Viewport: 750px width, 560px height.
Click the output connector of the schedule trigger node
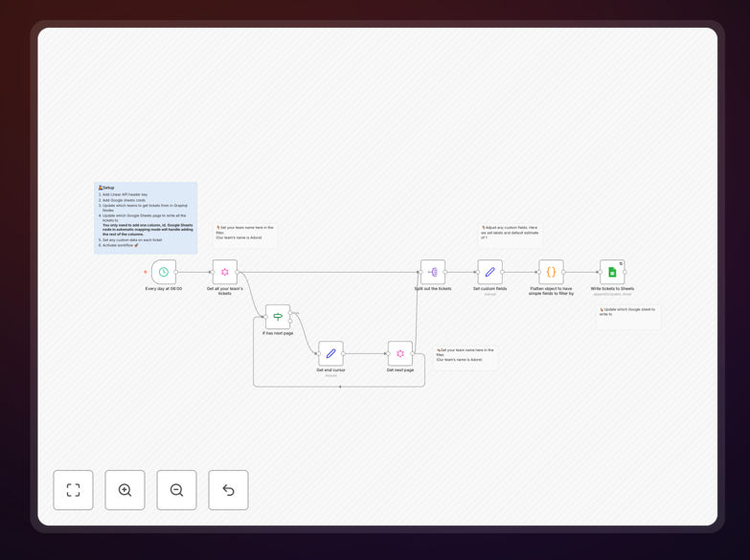coord(176,272)
